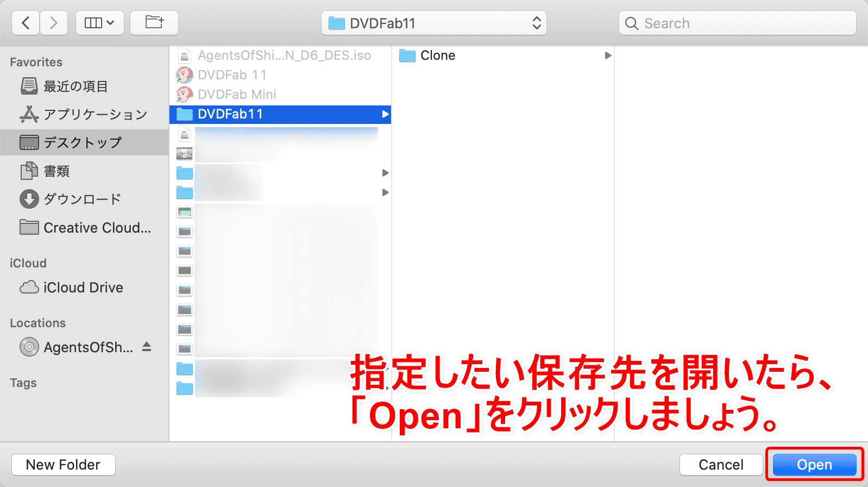This screenshot has width=868, height=487.
Task: Select the Clone folder
Action: (503, 55)
